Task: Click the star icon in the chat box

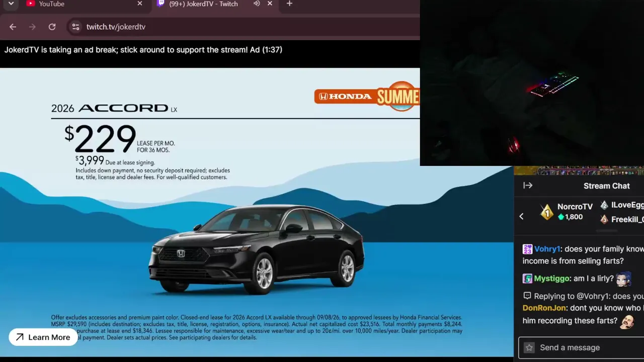Action: (529, 347)
